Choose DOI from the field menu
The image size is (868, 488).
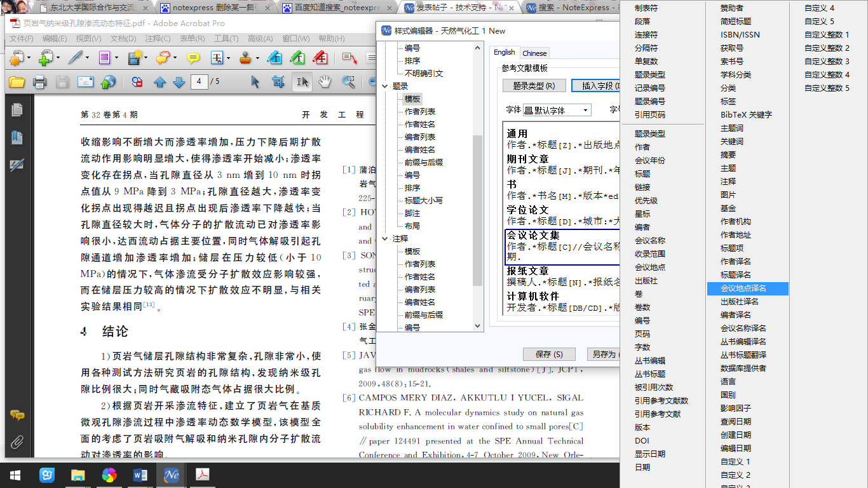pos(642,440)
